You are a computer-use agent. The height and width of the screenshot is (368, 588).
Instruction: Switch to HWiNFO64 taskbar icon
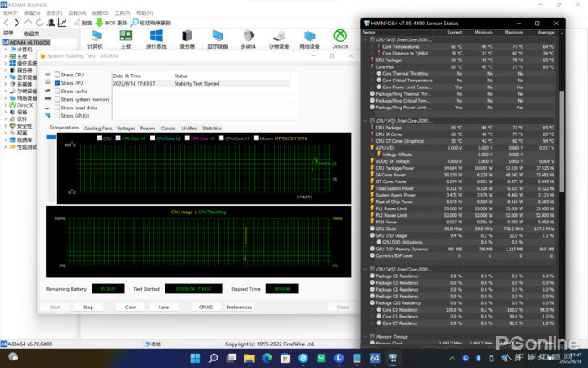[x=392, y=358]
